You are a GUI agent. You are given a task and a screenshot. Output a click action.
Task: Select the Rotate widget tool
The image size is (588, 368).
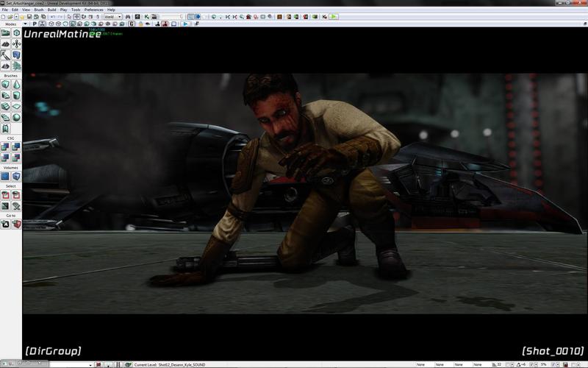point(83,17)
